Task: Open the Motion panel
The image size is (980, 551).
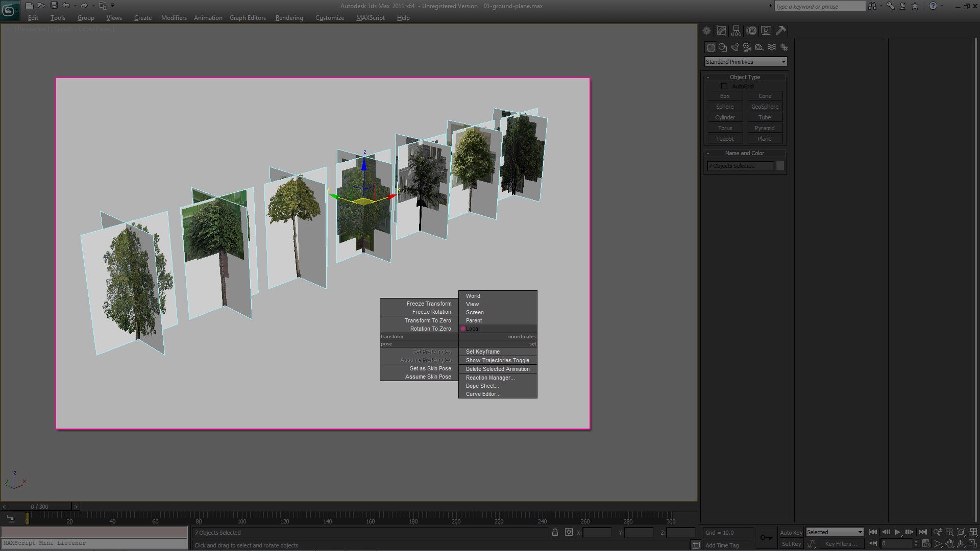Action: point(751,31)
